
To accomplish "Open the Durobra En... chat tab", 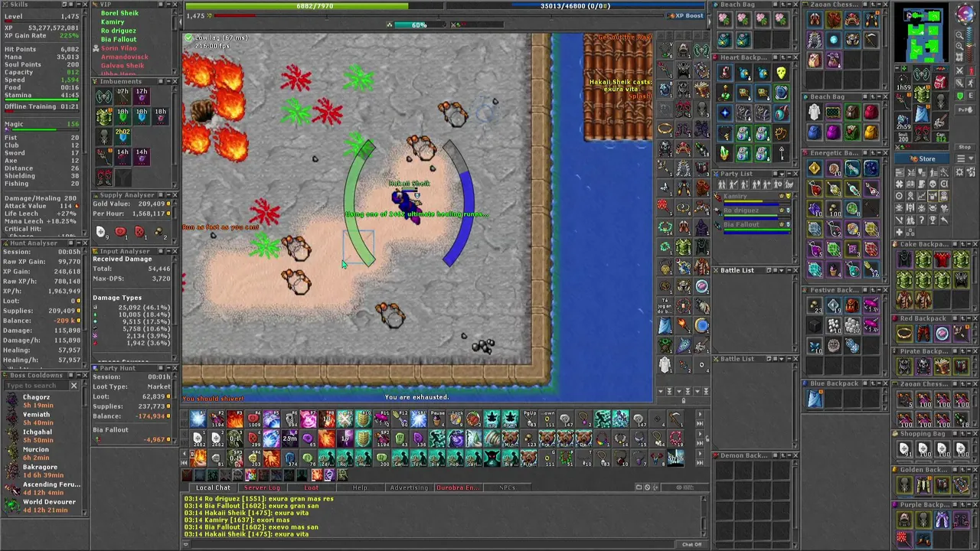I will pos(458,487).
